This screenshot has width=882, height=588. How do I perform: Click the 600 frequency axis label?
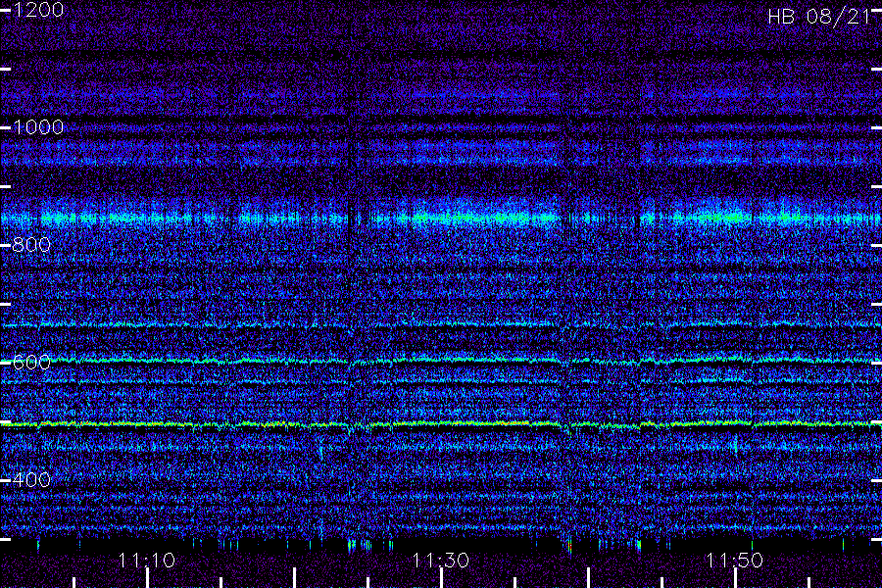31,363
